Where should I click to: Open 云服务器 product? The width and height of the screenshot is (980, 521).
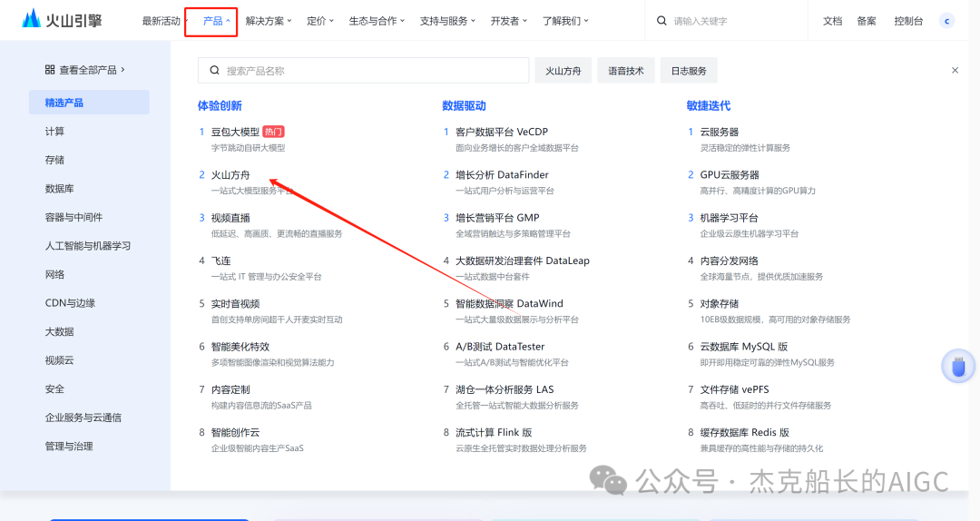tap(719, 132)
